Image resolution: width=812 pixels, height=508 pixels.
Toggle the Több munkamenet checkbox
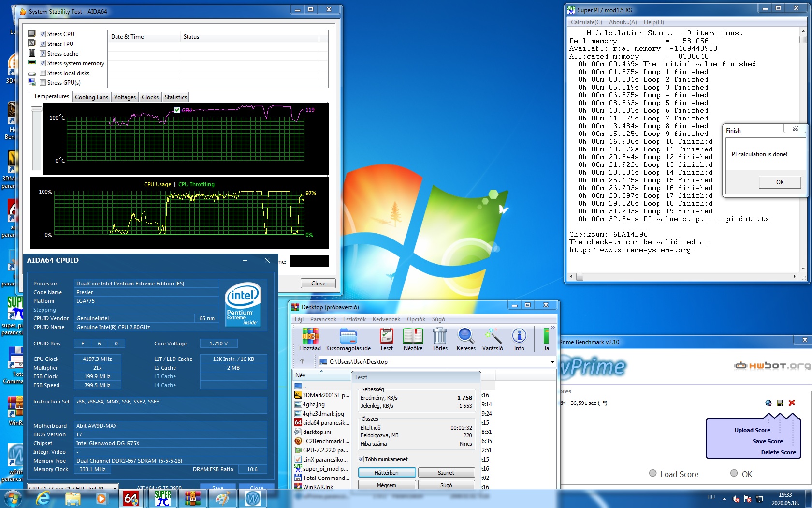pyautogui.click(x=361, y=459)
